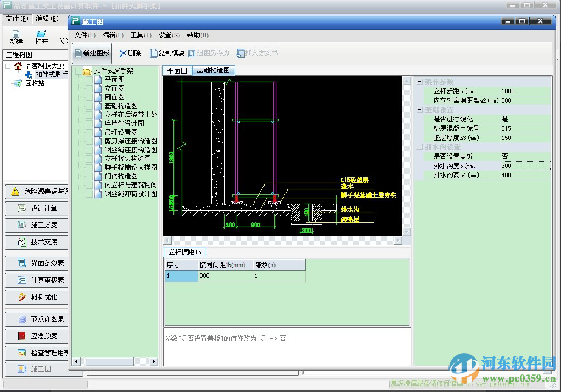
Task: Select 立杆接头构造图 document icon
Action: click(x=98, y=159)
